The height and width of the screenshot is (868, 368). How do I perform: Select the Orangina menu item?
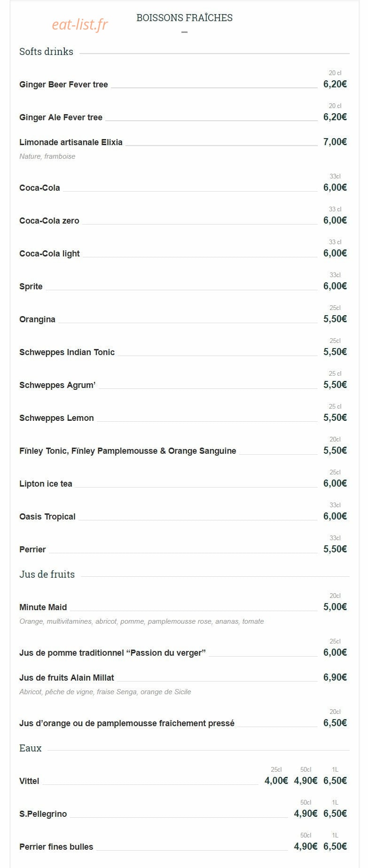pos(37,319)
